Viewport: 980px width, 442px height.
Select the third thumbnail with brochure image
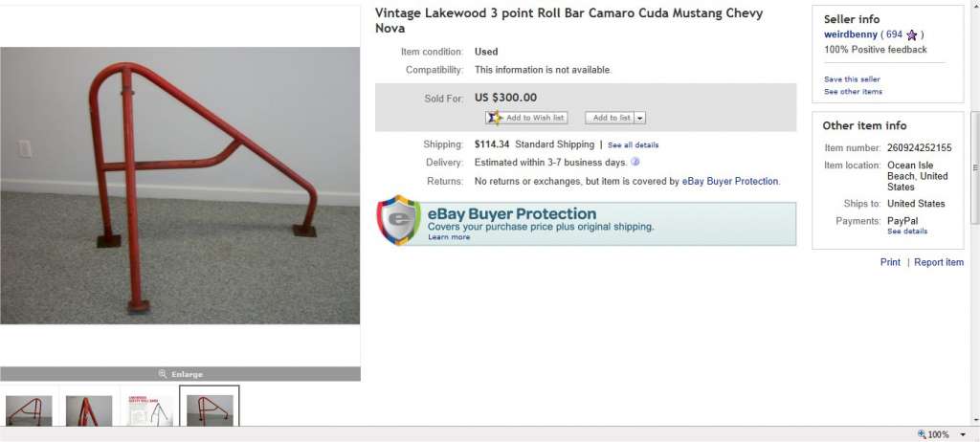(x=149, y=410)
